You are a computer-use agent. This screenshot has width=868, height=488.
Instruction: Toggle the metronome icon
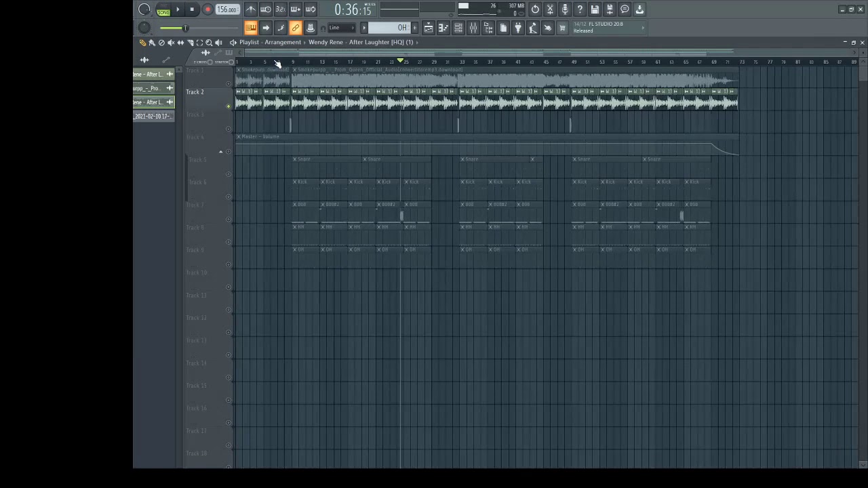(251, 9)
